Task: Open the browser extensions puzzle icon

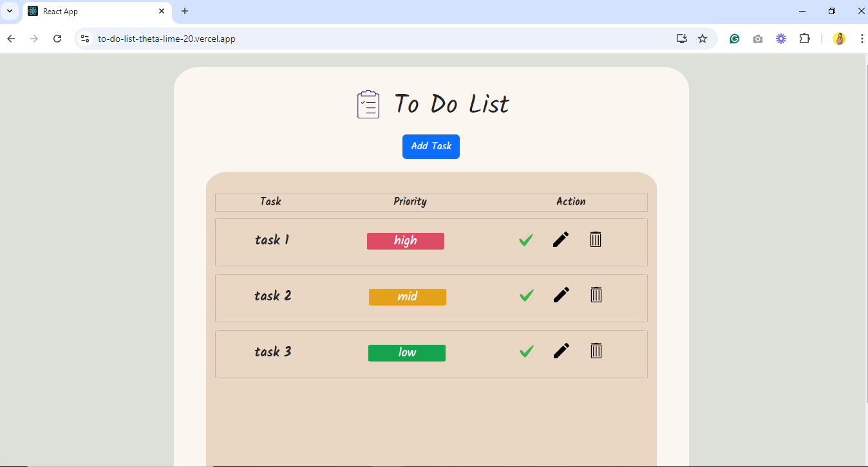Action: click(x=804, y=39)
